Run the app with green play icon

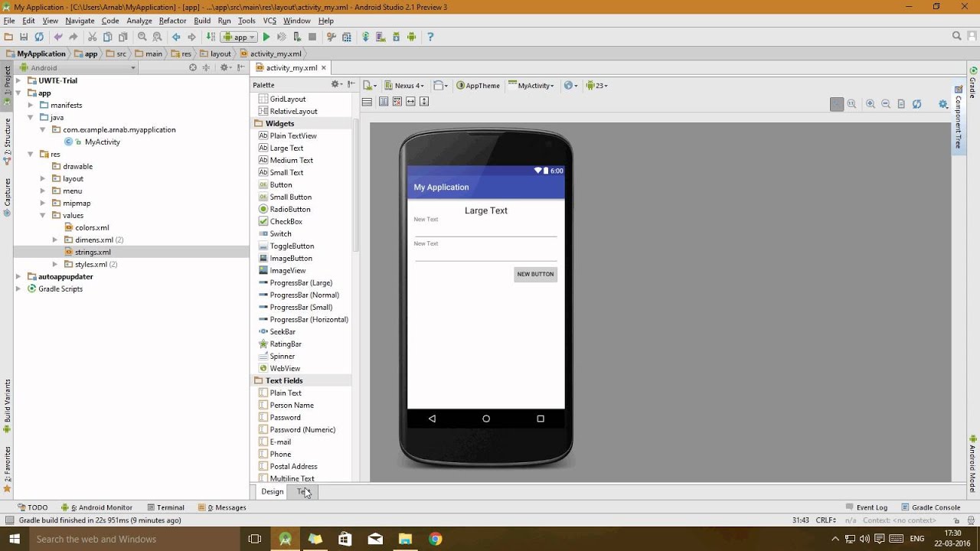(x=266, y=37)
